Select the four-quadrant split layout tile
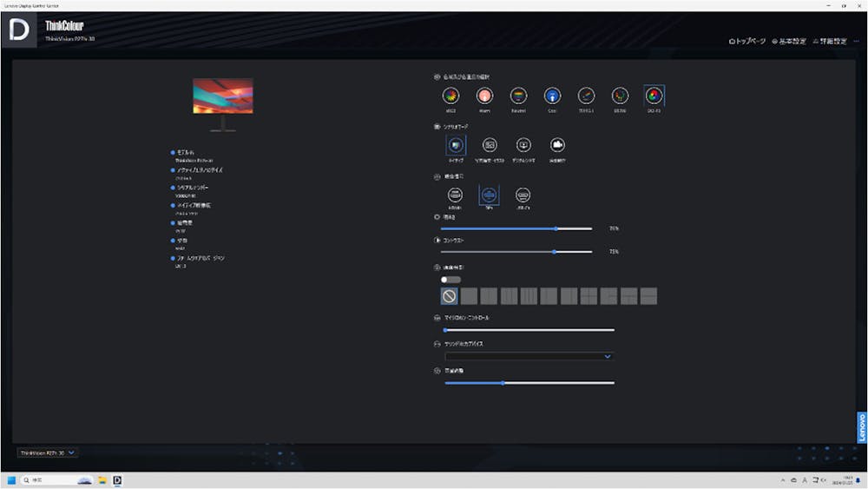Viewport: 868px width, 489px height. 589,296
